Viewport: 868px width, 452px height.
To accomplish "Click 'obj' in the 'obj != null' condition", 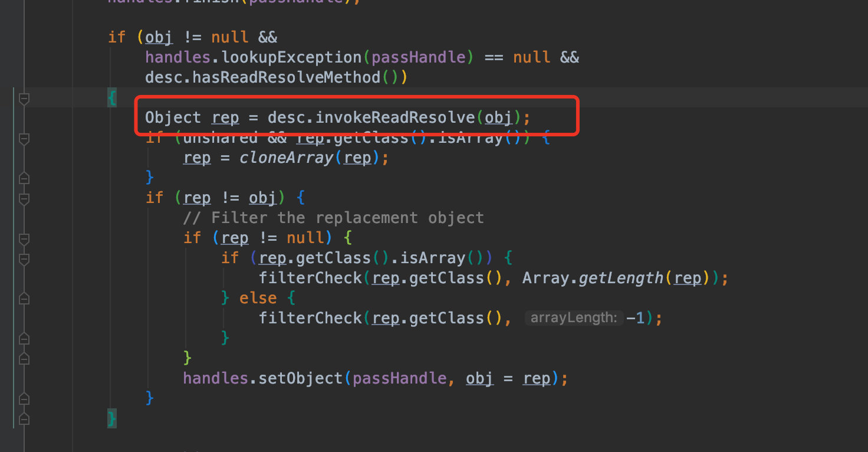I will [159, 37].
